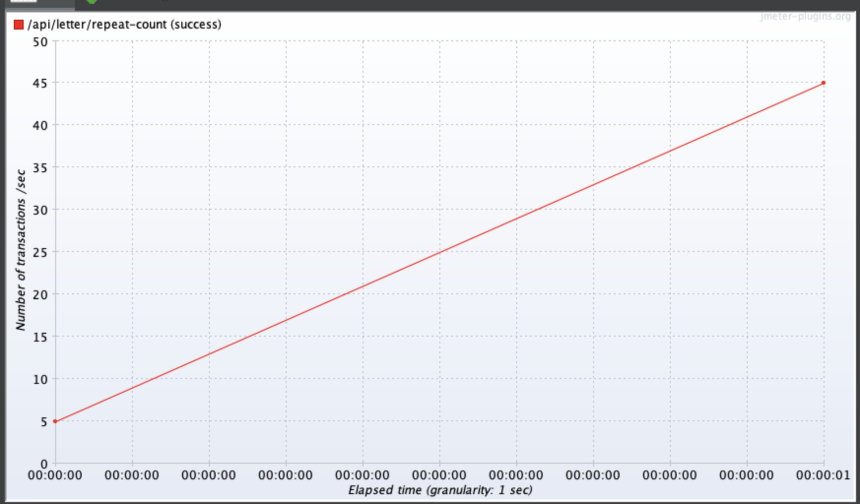Image resolution: width=860 pixels, height=504 pixels.
Task: Click the red legend color swatch
Action: pyautogui.click(x=19, y=25)
